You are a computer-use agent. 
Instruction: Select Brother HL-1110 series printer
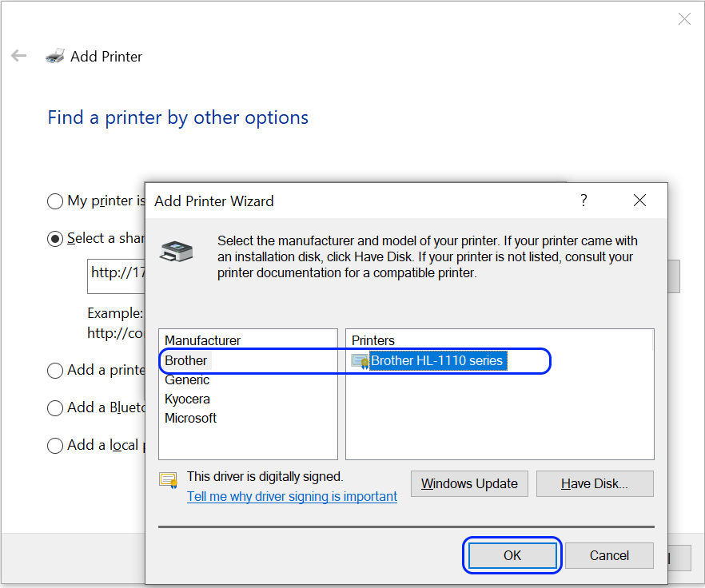click(437, 360)
